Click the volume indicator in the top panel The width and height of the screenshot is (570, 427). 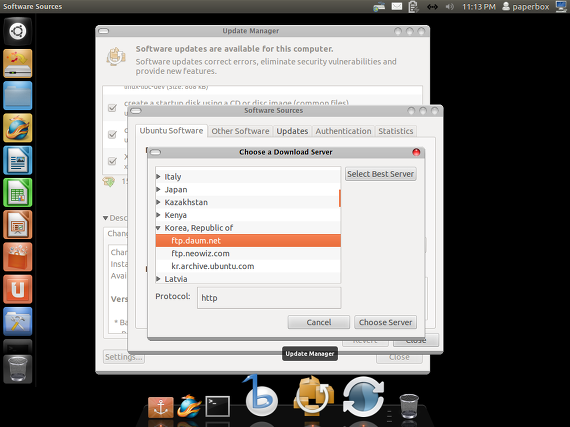pos(450,7)
